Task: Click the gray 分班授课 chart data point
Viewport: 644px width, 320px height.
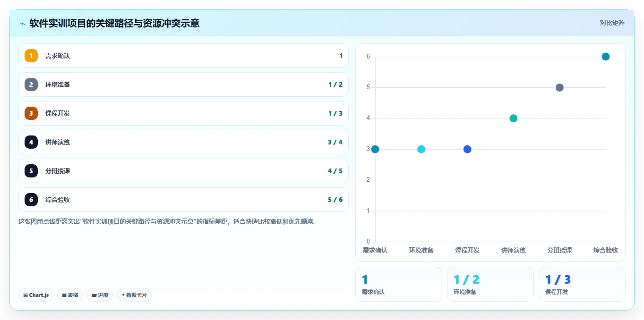Action: [x=559, y=87]
